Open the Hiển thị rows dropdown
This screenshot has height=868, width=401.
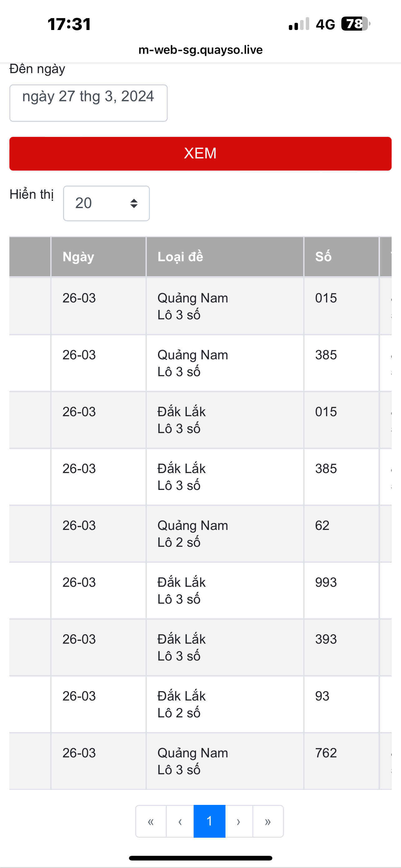tap(106, 203)
